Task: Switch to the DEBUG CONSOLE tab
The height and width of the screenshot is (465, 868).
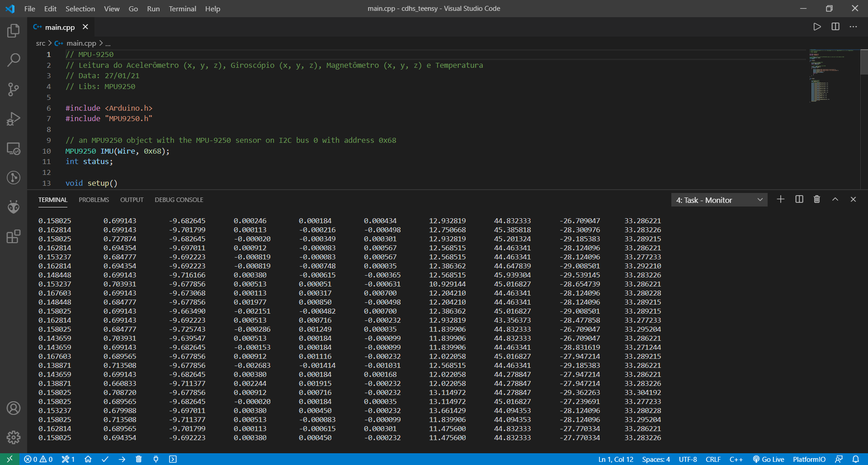Action: pyautogui.click(x=179, y=200)
